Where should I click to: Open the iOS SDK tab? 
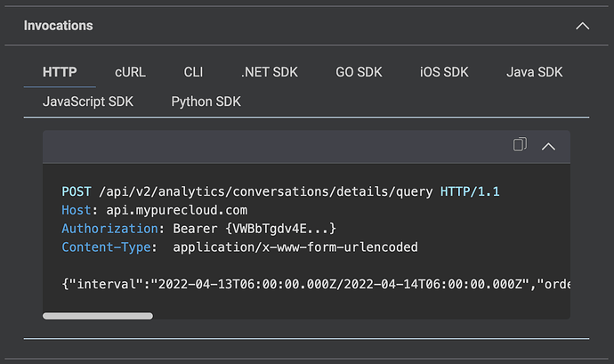(444, 72)
